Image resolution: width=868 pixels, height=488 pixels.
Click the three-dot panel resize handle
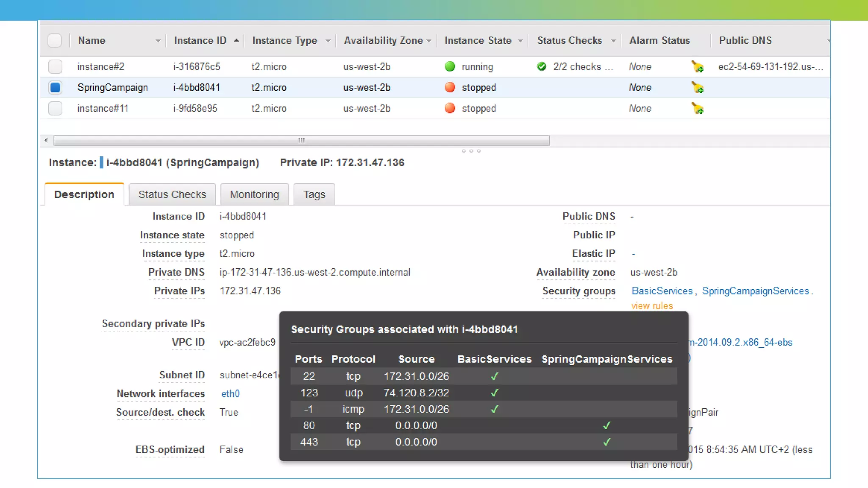471,151
